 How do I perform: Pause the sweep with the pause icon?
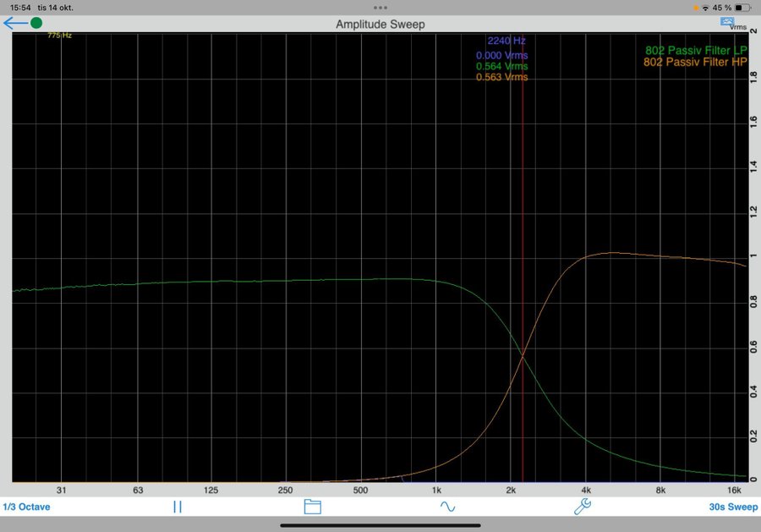tap(178, 507)
